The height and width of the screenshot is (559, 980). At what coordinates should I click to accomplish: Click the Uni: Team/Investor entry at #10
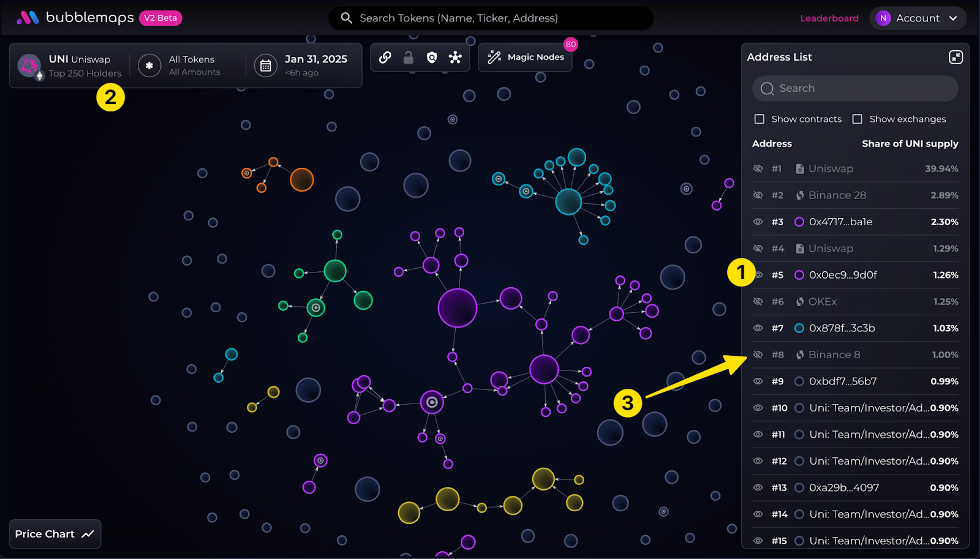coord(870,407)
